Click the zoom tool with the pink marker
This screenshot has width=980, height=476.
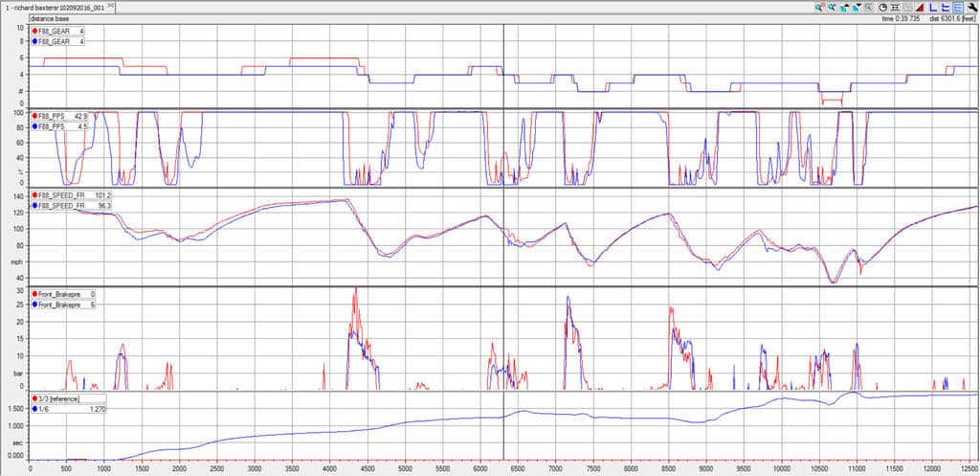pyautogui.click(x=819, y=8)
